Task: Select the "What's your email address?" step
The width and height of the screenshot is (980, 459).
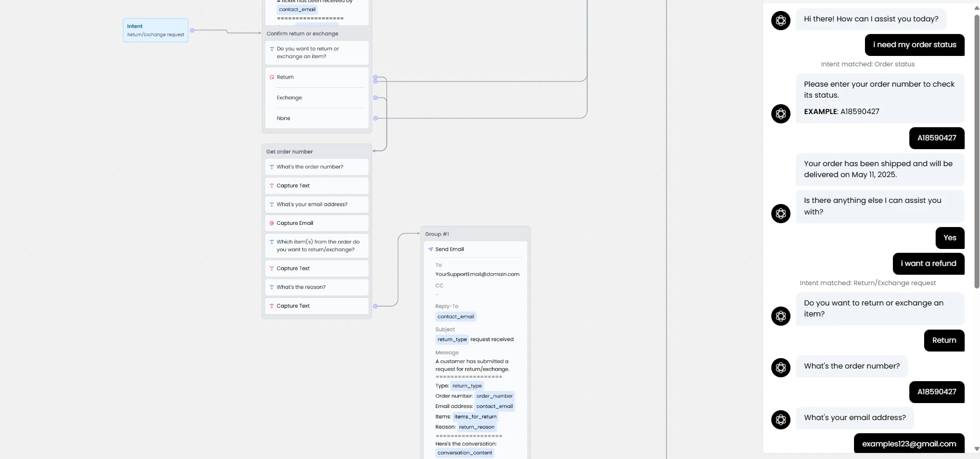Action: 317,205
